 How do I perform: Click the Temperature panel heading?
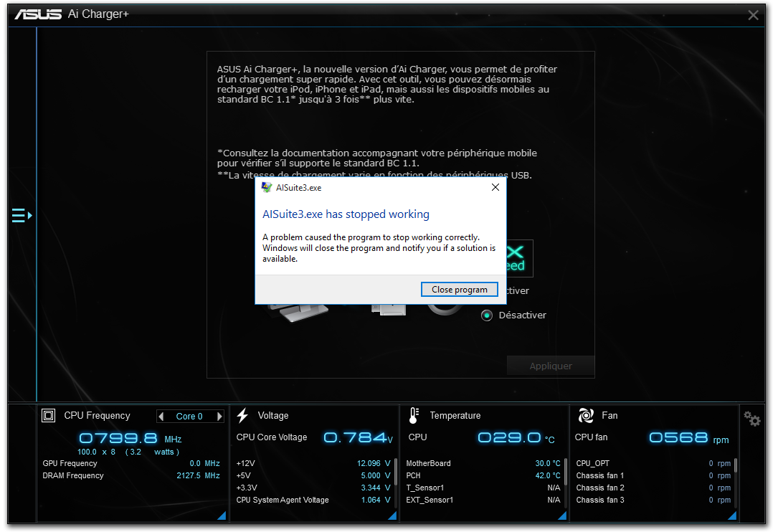tap(455, 416)
